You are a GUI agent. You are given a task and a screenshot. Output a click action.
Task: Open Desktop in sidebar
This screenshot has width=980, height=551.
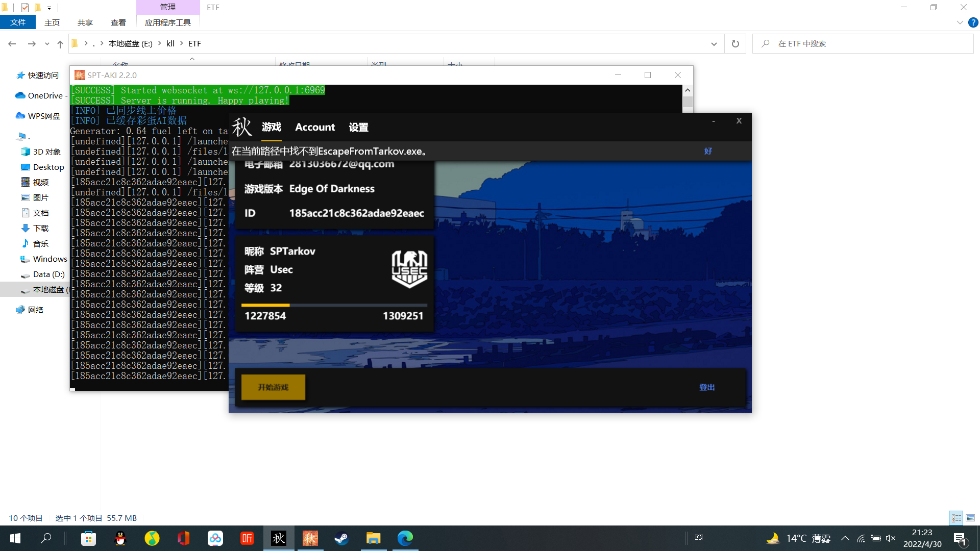click(43, 167)
